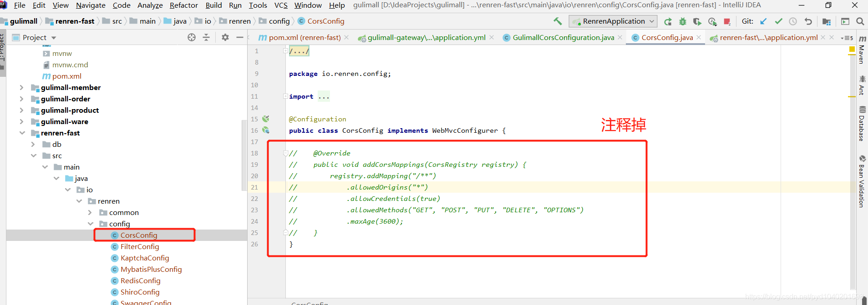Open the Maven tool window
Image resolution: width=868 pixels, height=305 pixels.
(x=862, y=50)
